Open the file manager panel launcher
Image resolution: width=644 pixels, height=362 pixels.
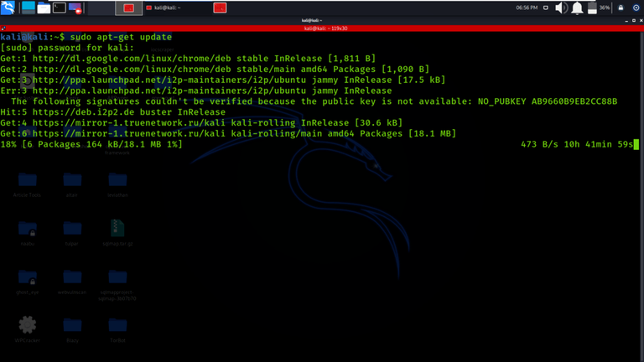[44, 8]
